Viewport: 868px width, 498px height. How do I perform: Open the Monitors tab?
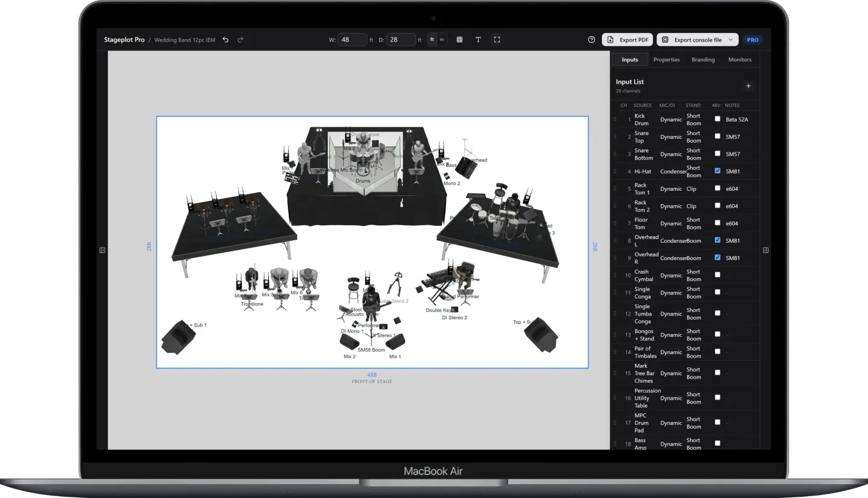pyautogui.click(x=740, y=60)
